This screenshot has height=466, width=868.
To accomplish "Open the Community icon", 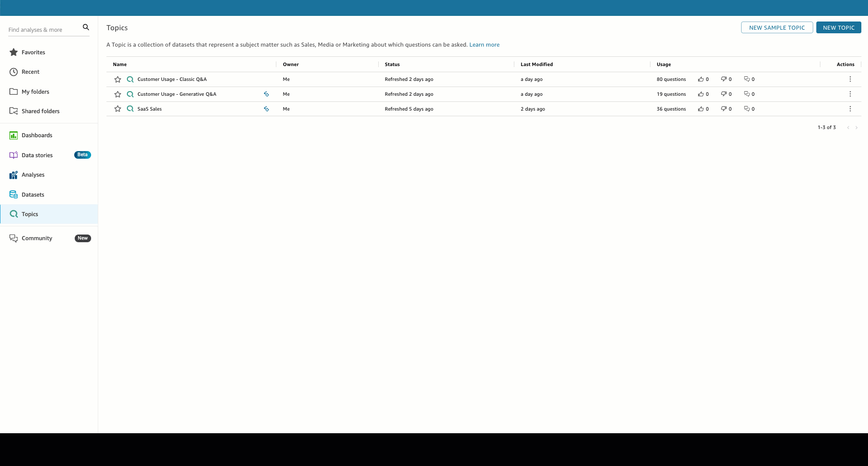I will pos(13,238).
